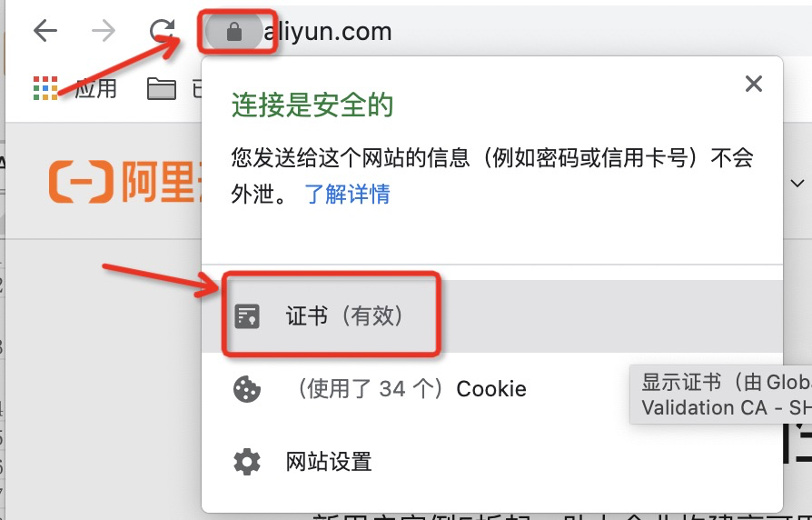
Task: Open the 网站设置 text entry
Action: [329, 462]
